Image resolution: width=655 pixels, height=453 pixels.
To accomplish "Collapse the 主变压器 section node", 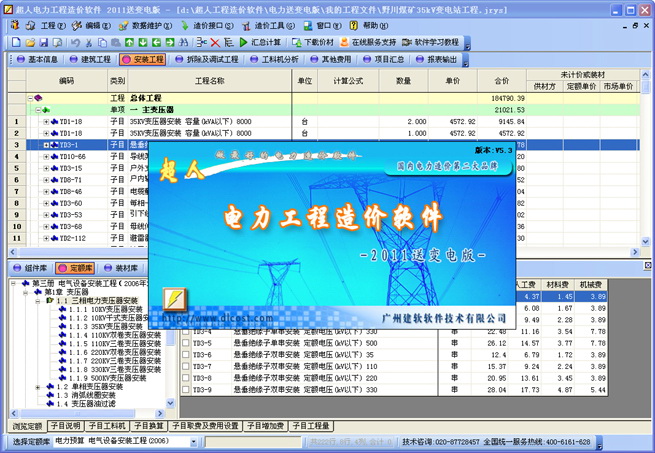I will tap(38, 110).
